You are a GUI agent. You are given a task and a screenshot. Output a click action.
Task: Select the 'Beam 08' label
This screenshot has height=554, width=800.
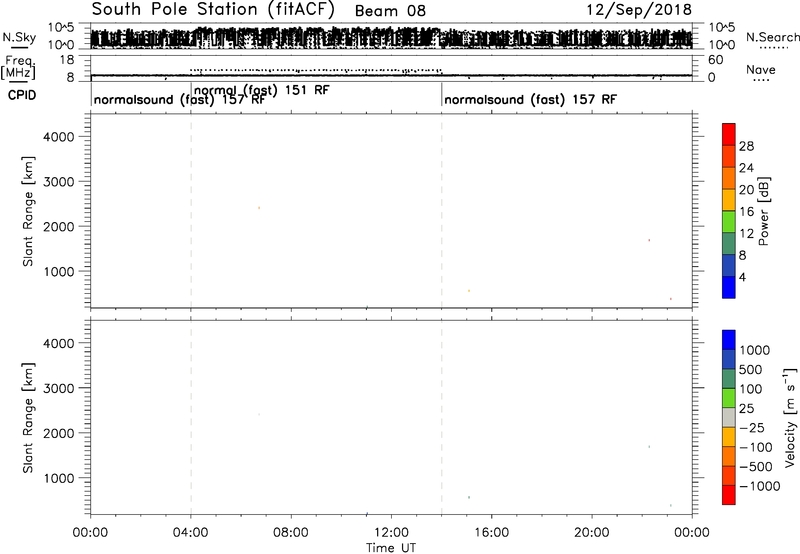click(390, 11)
